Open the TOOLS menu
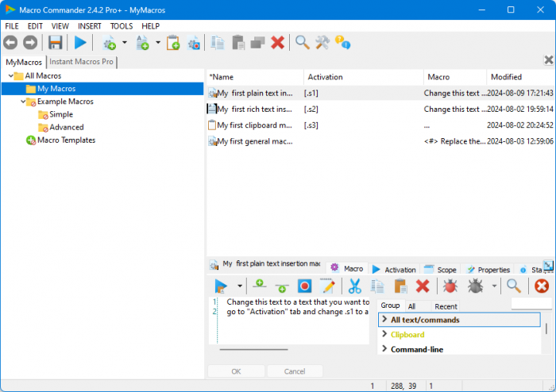Image resolution: width=556 pixels, height=392 pixels. pyautogui.click(x=122, y=25)
